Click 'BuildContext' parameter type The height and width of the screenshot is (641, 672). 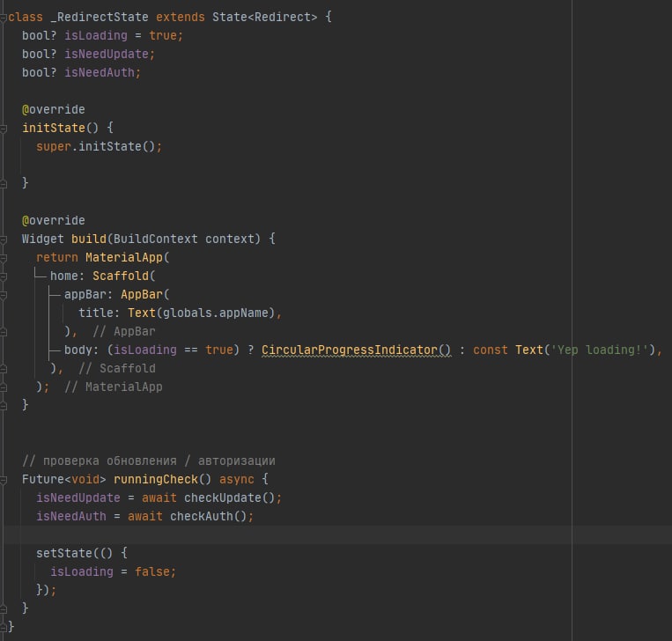point(156,239)
